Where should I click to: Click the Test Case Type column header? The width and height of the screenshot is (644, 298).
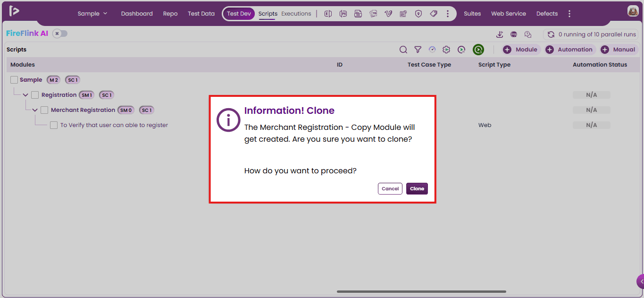[x=429, y=65]
